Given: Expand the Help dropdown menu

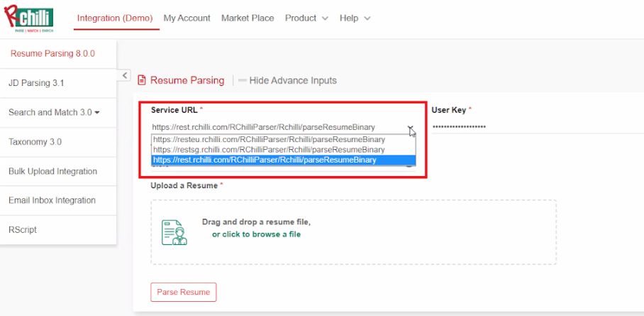Looking at the screenshot, I should 355,18.
